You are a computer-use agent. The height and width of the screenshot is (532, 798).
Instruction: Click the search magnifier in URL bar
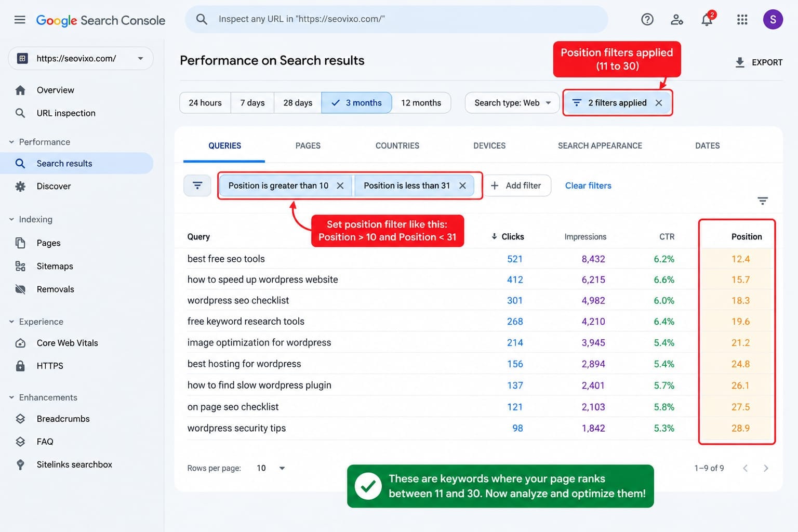coord(202,19)
